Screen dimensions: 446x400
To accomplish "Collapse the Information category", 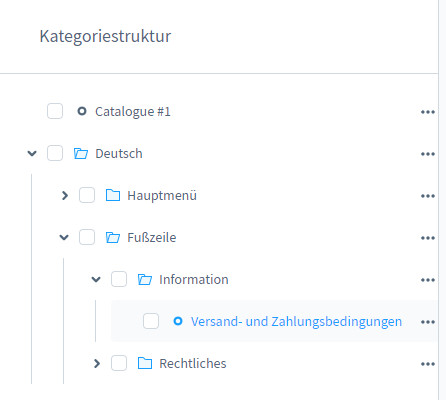I will pyautogui.click(x=96, y=279).
